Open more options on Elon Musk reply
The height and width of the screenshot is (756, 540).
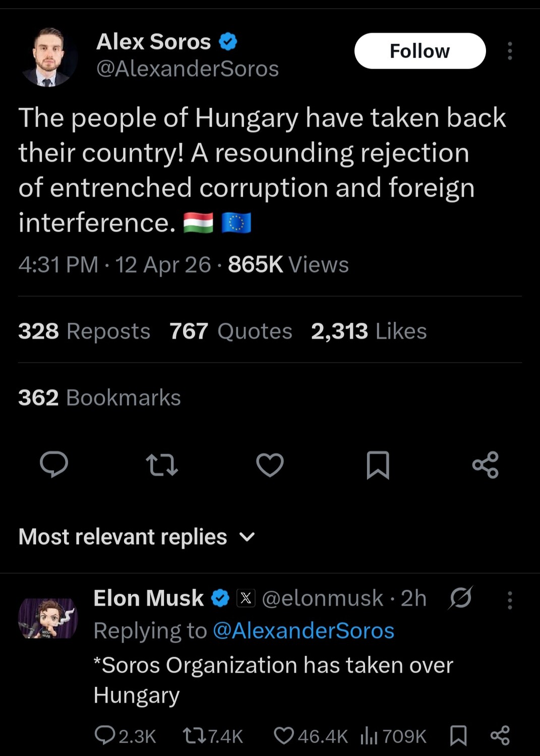[510, 600]
